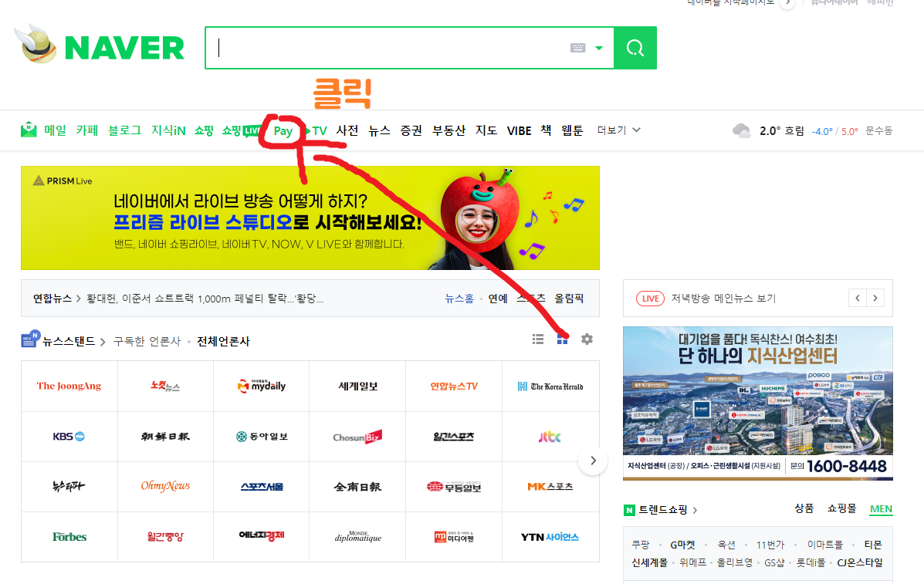Screen dimensions: 924x584
Task: Open 웹툰 webtoon link
Action: click(572, 130)
